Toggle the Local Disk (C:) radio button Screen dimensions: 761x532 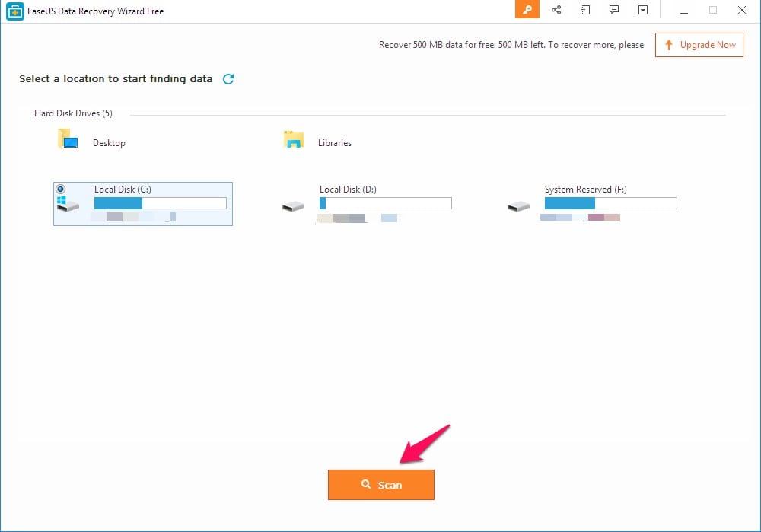[x=61, y=189]
